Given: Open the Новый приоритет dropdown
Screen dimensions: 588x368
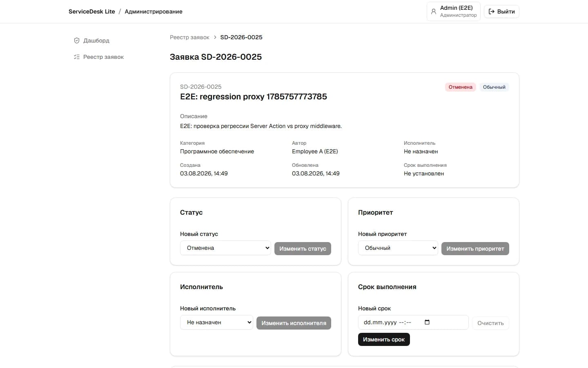Looking at the screenshot, I should pos(398,248).
